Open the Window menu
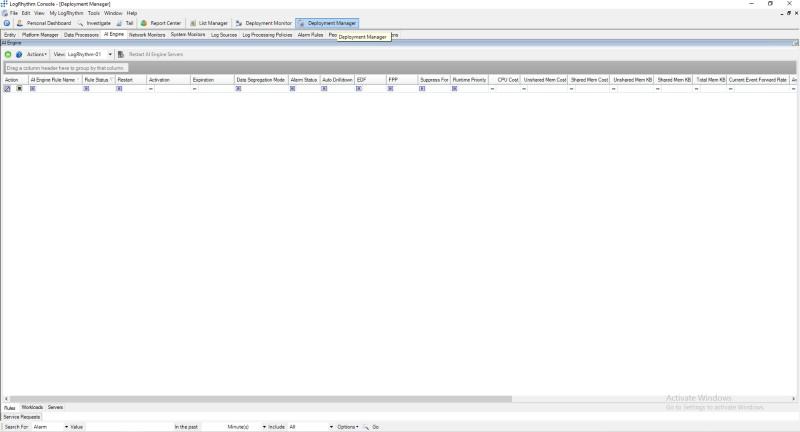 click(113, 13)
